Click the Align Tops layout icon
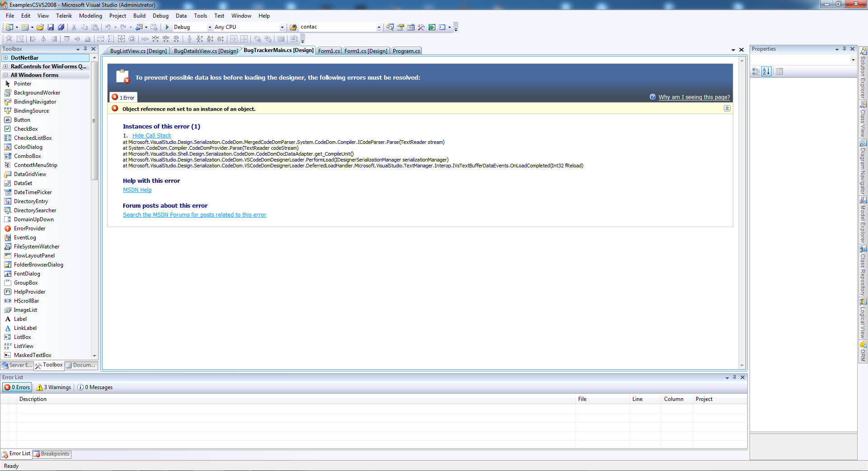 click(x=67, y=39)
